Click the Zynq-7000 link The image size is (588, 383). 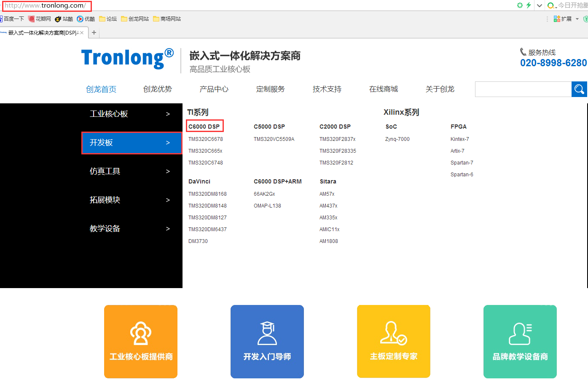point(397,139)
